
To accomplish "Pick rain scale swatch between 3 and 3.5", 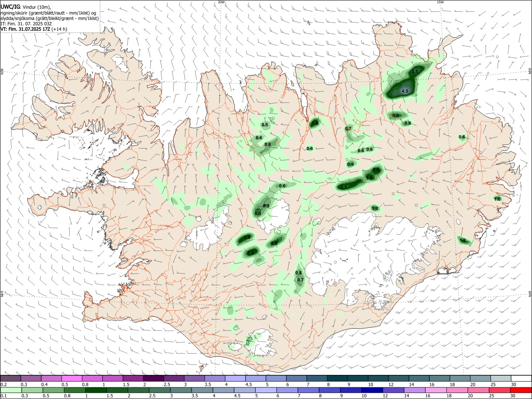I will point(180,390).
